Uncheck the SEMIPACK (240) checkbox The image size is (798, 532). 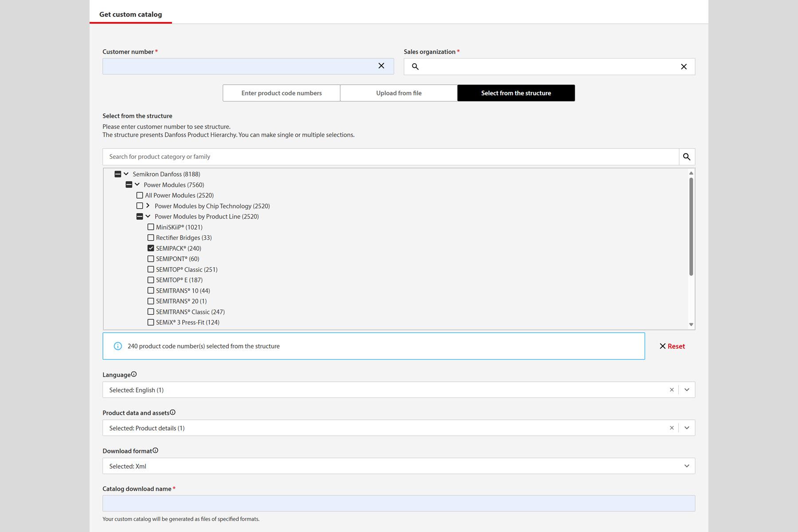pos(151,248)
